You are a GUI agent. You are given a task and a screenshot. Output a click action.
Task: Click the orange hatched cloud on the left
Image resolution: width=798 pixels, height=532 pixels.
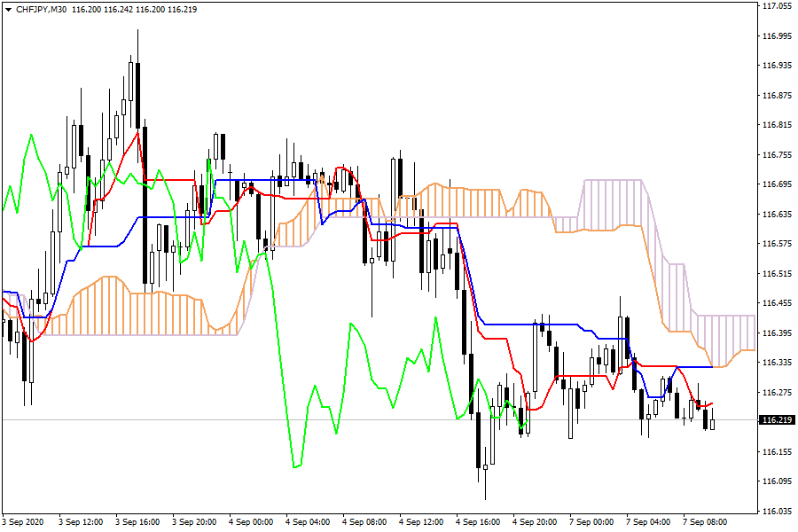(x=133, y=310)
